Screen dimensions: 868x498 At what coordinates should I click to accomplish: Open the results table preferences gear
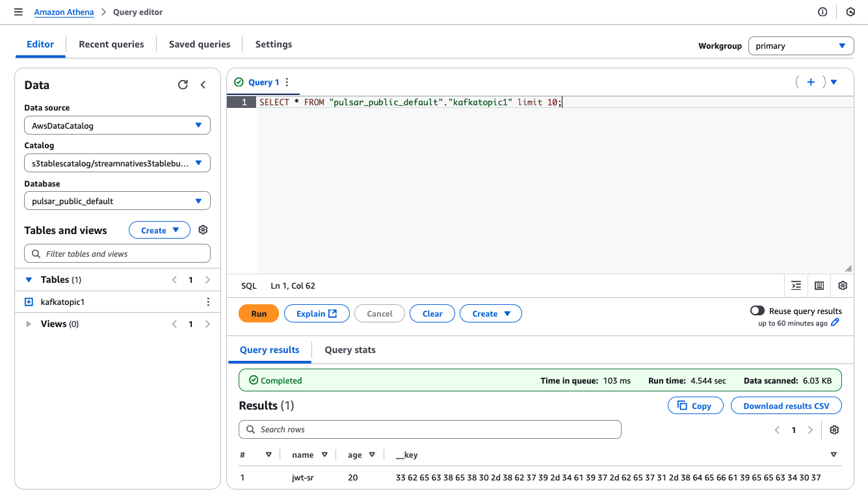coord(834,430)
